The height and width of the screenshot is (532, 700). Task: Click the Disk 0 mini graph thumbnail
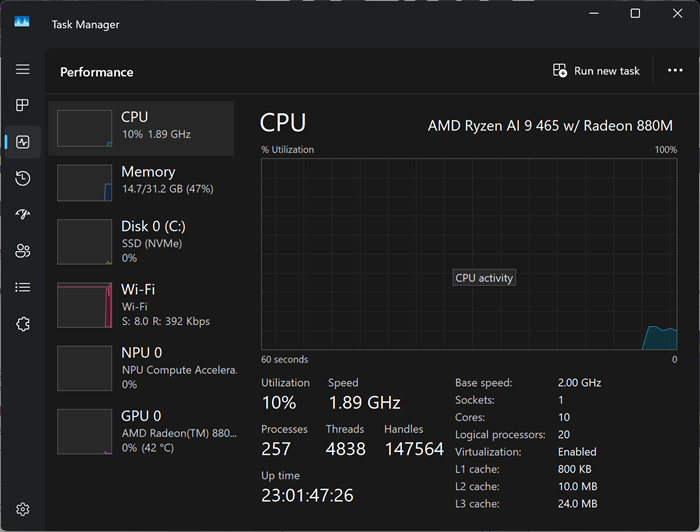[x=84, y=241]
